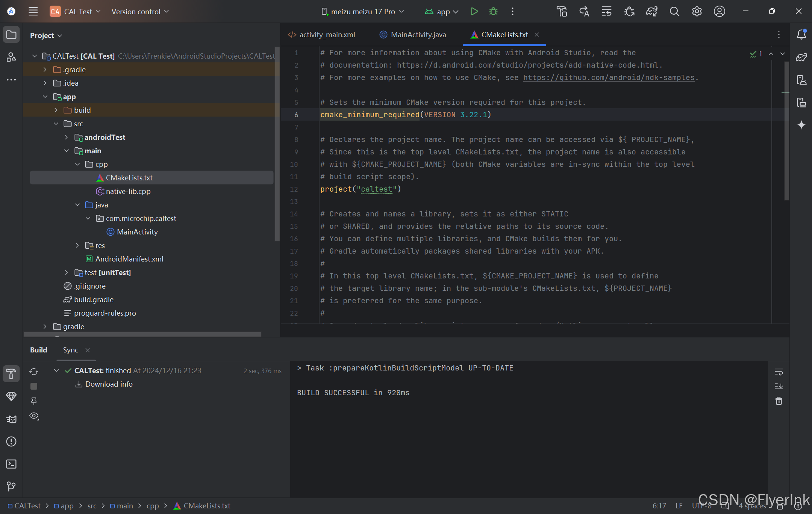Follow the github ndk-samples link
Screen dimensions: 812x514
pyautogui.click(x=609, y=77)
